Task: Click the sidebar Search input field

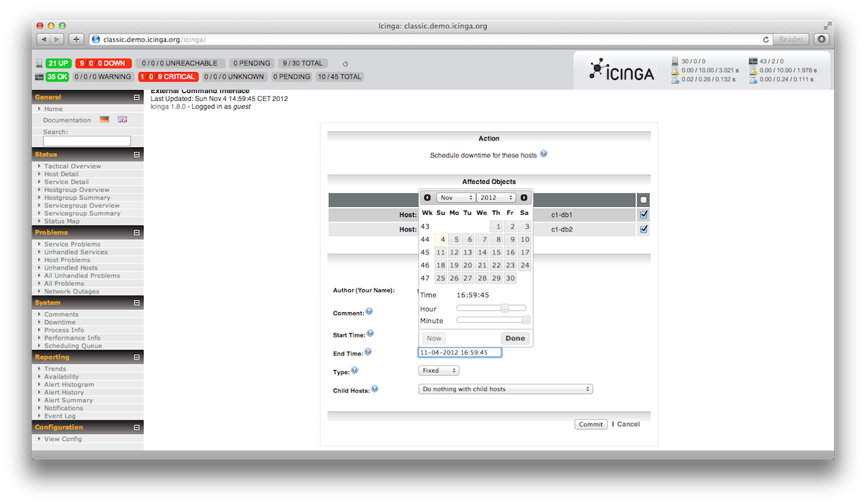Action: click(87, 141)
